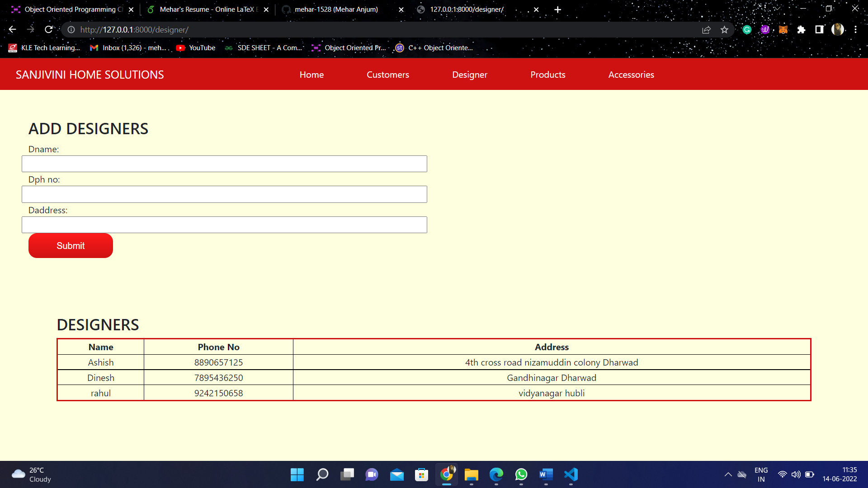
Task: Open the browser profile avatar menu
Action: 838,29
